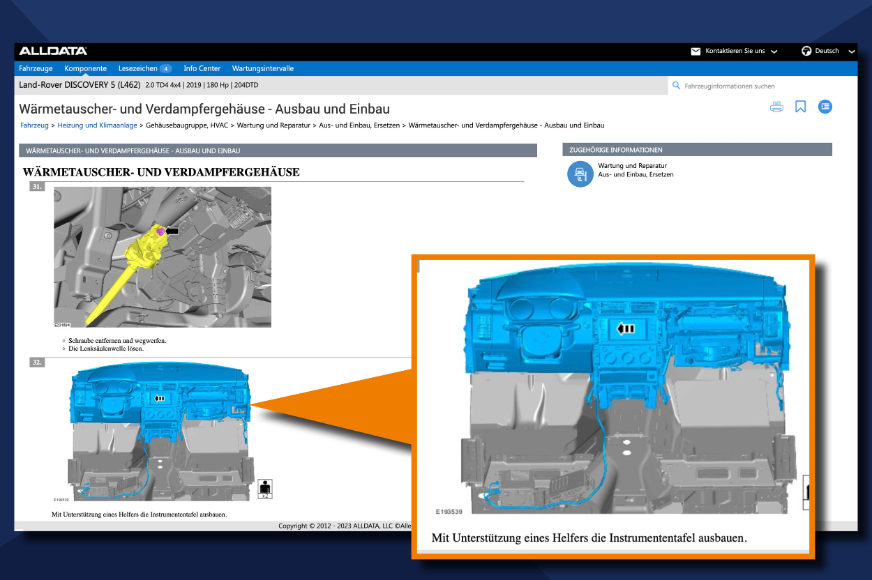Open the Wartungsintervalle menu
Viewport: 872px width, 580px height.
pyautogui.click(x=262, y=68)
